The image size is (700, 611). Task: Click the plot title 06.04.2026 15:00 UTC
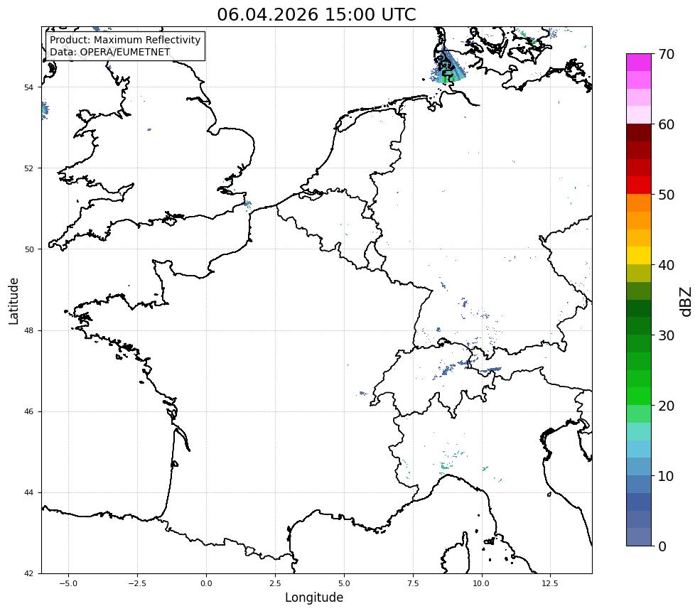[x=316, y=14]
